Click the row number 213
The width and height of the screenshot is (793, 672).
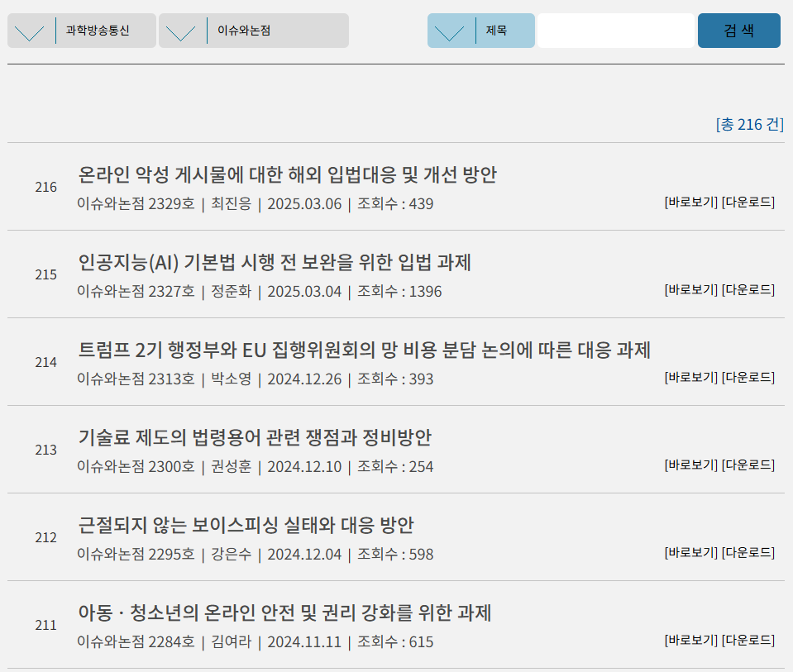(46, 450)
